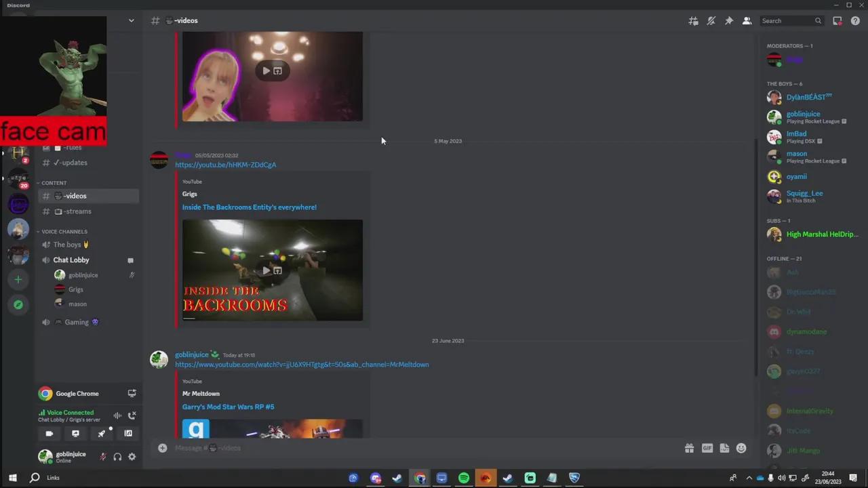868x488 pixels.
Task: Open the GIF picker
Action: (x=707, y=448)
